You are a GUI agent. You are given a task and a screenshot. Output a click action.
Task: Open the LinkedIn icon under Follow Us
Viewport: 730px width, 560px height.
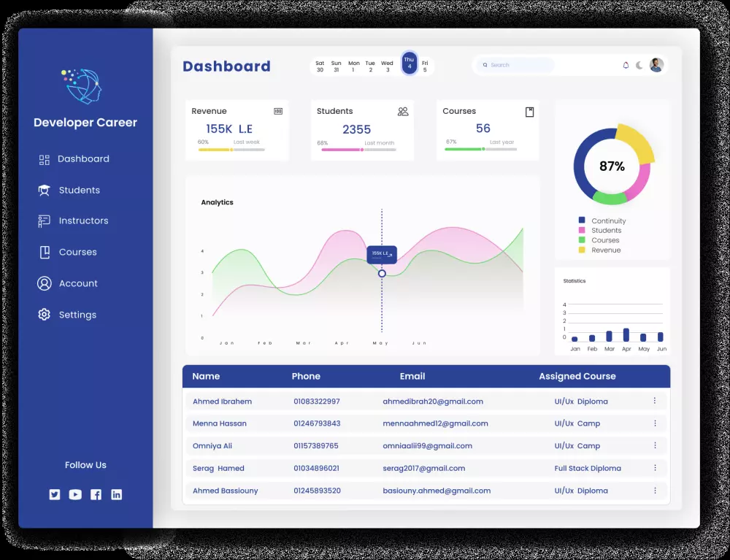pyautogui.click(x=116, y=494)
